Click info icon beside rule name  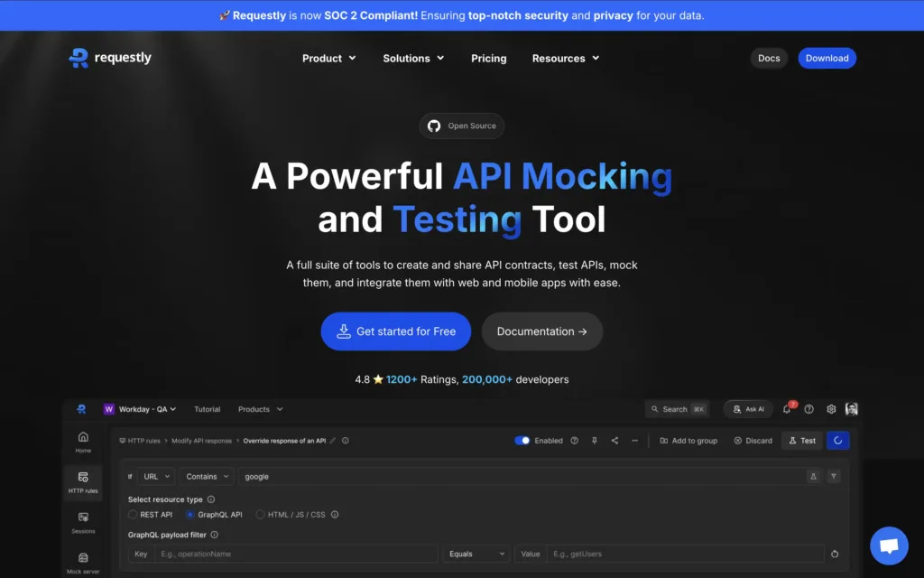[x=346, y=441]
